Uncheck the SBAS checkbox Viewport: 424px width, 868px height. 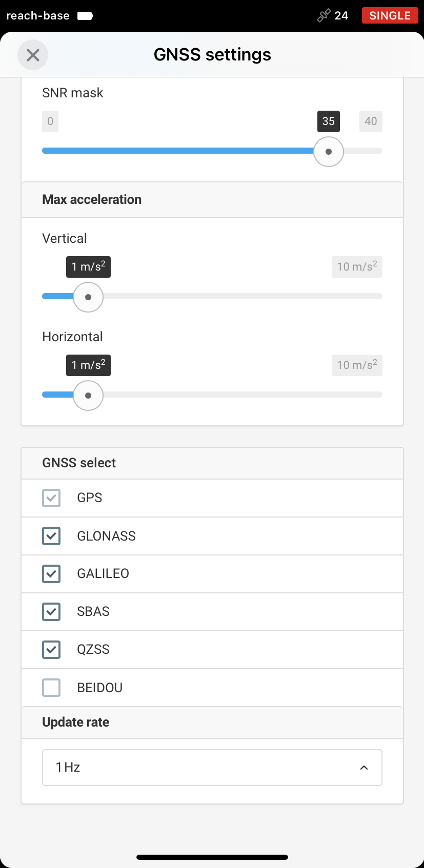(x=51, y=612)
